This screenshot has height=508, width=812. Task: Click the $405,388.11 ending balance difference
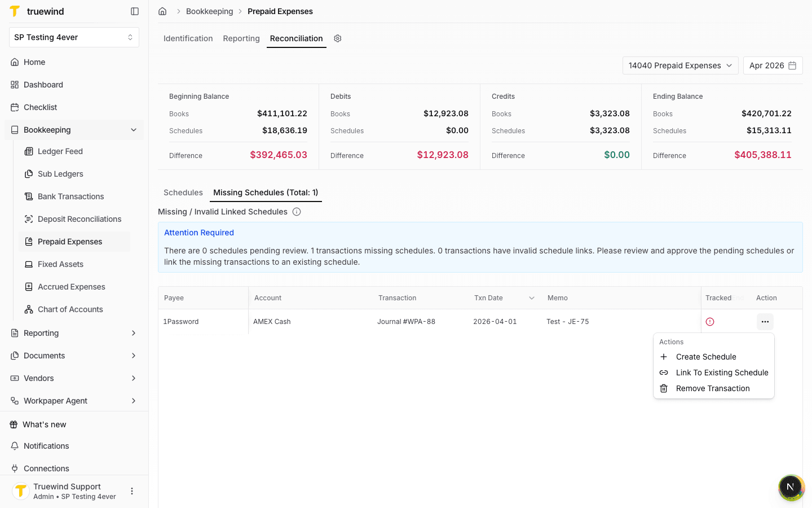[763, 155]
